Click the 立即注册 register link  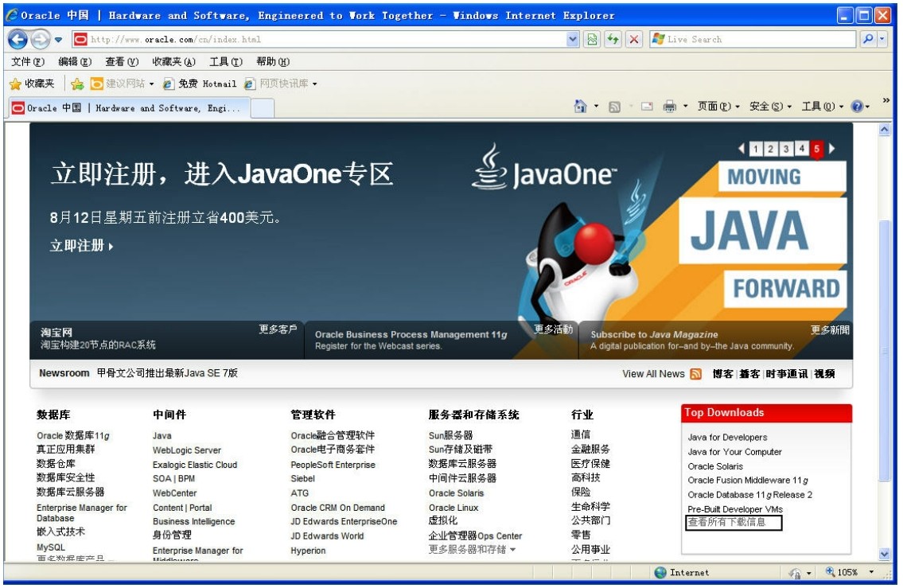click(81, 246)
